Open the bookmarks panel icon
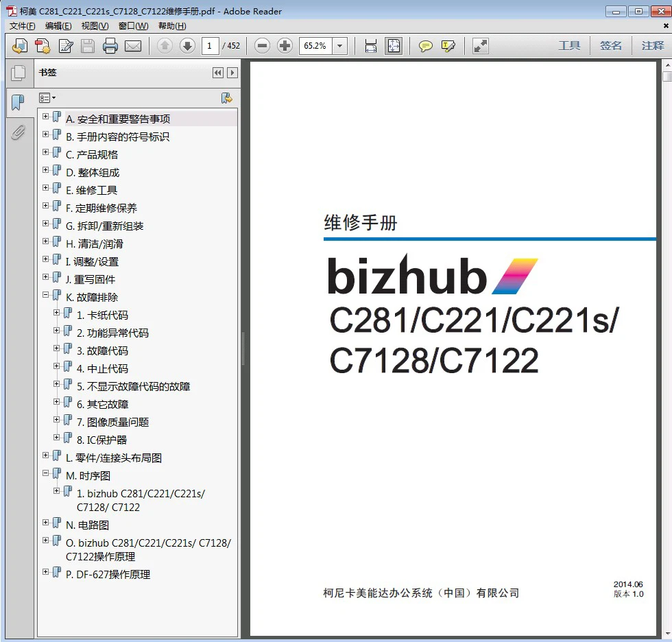672x642 pixels. (x=18, y=102)
